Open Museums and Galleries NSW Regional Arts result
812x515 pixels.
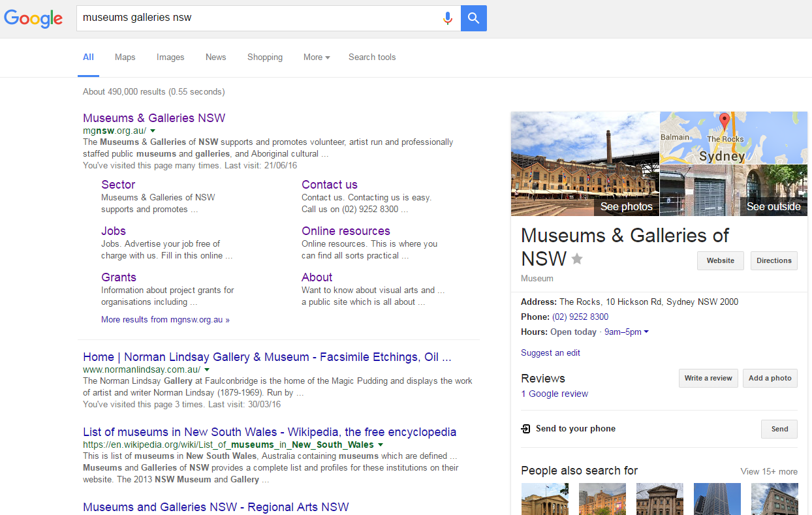tap(216, 507)
